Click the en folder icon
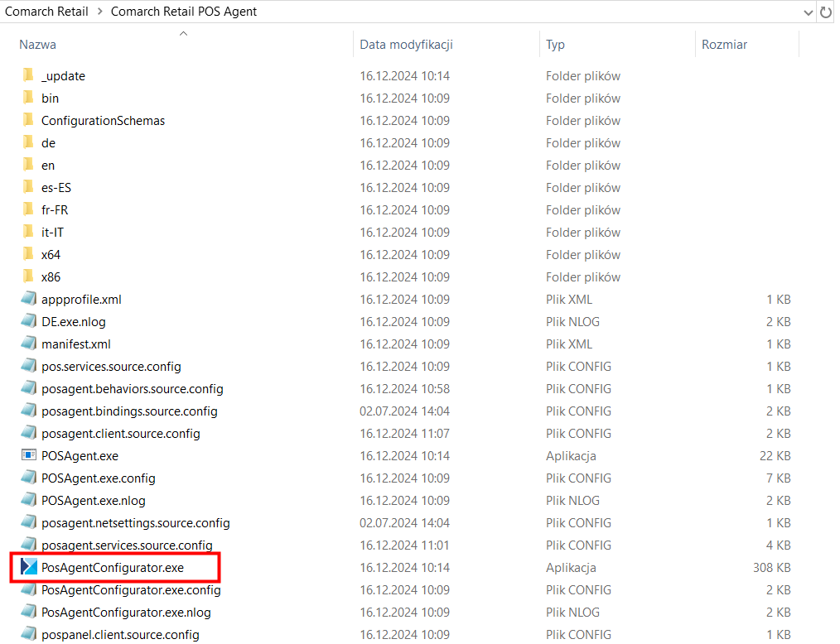This screenshot has height=644, width=840. coord(29,165)
